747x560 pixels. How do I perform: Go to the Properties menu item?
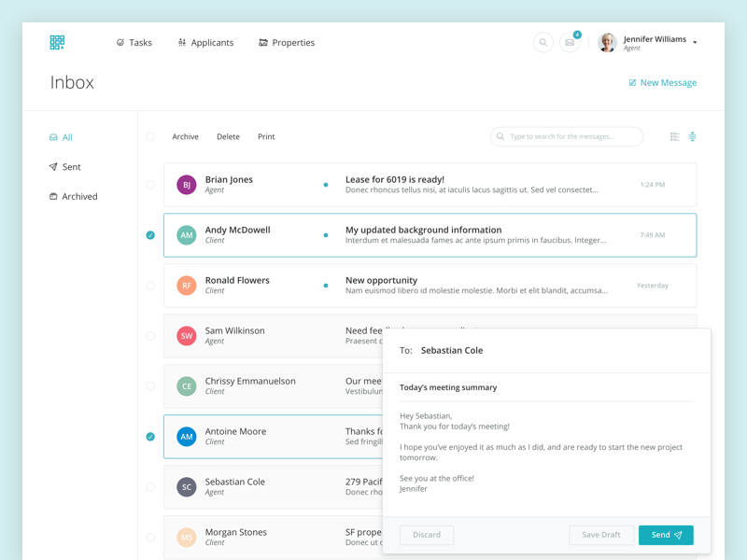287,43
